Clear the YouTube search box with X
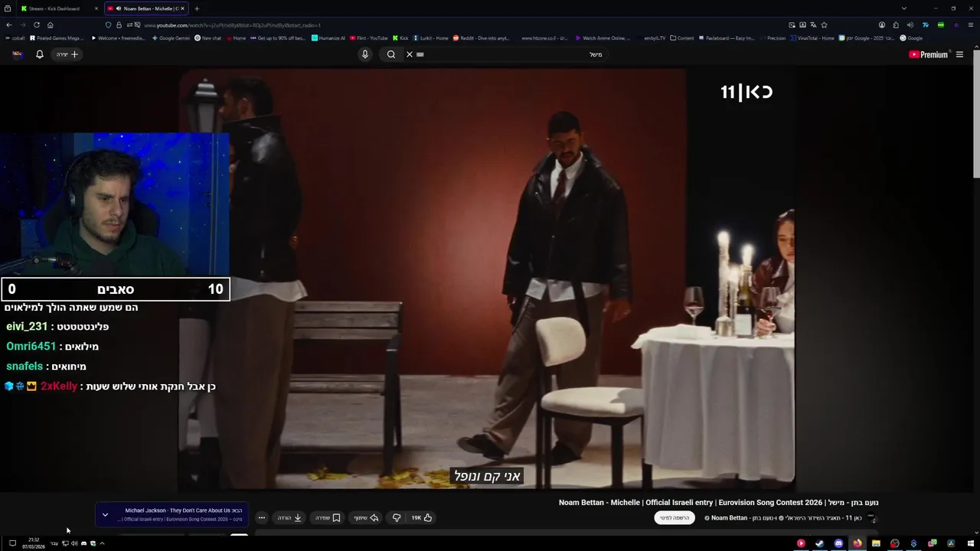The height and width of the screenshot is (551, 980). pos(410,54)
